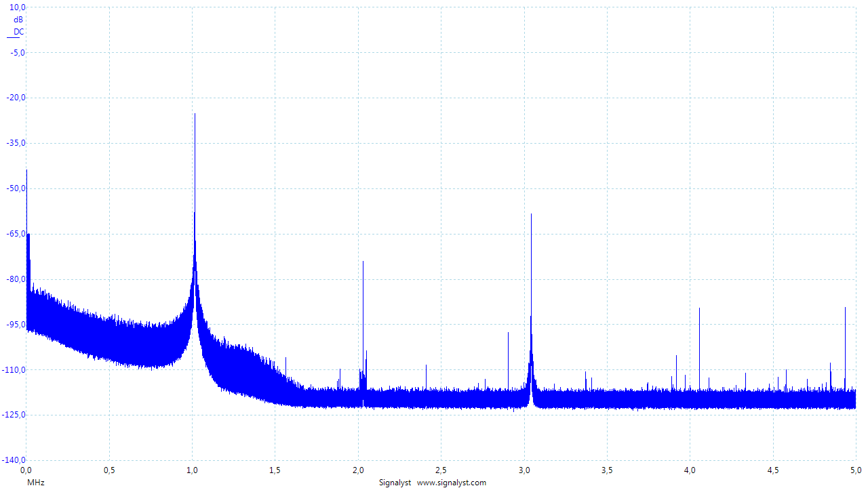Click the -80,0 dB axis value
868x488 pixels.
(15, 279)
